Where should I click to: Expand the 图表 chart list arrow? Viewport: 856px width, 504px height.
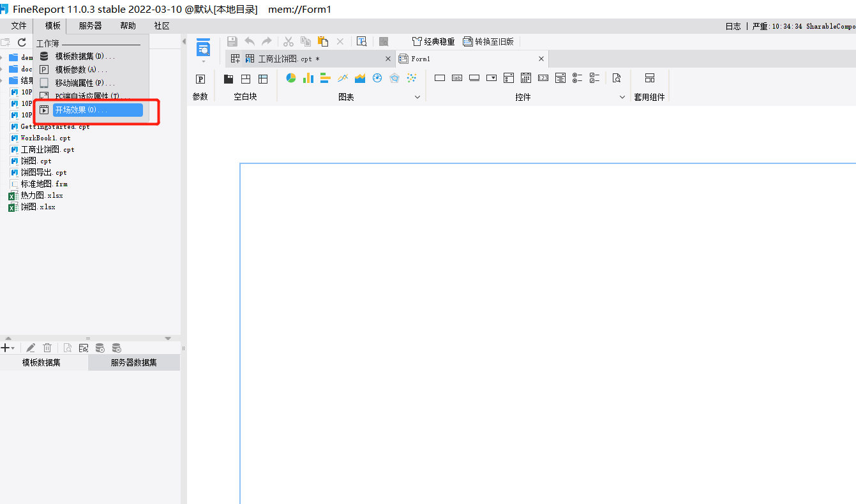[418, 97]
